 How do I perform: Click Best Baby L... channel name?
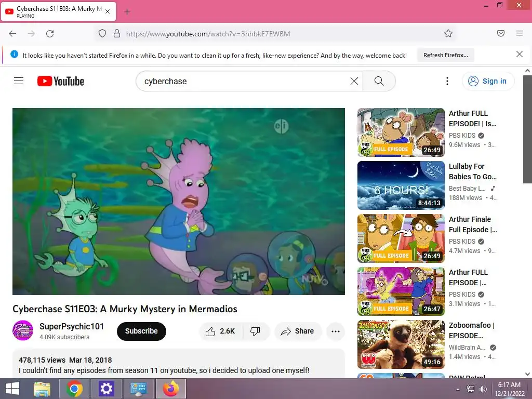(x=467, y=188)
